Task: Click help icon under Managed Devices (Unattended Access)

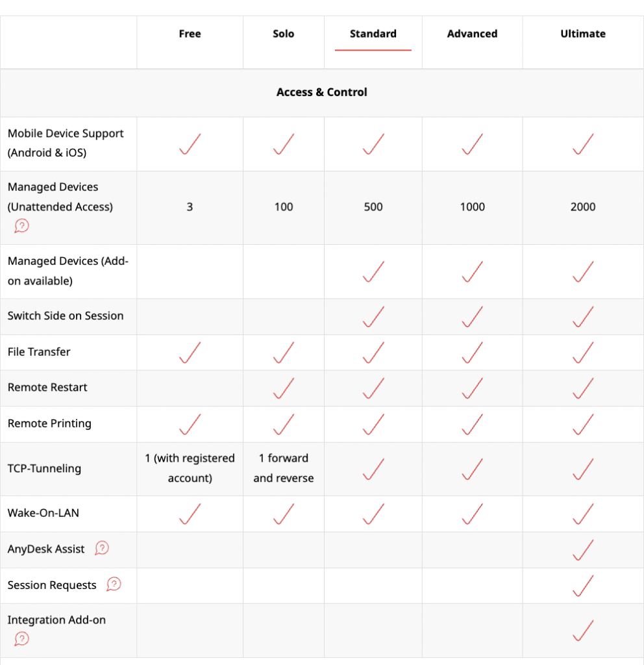Action: 21,226
